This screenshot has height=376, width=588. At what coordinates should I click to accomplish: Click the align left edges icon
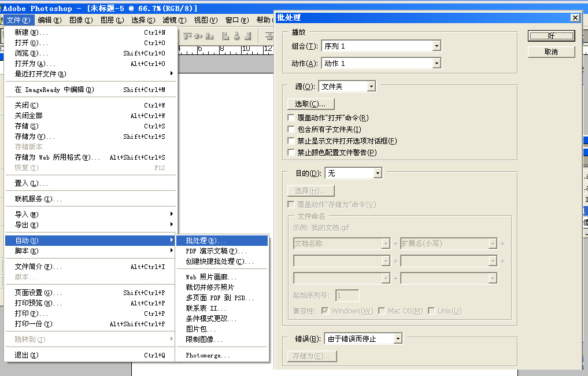pyautogui.click(x=225, y=36)
